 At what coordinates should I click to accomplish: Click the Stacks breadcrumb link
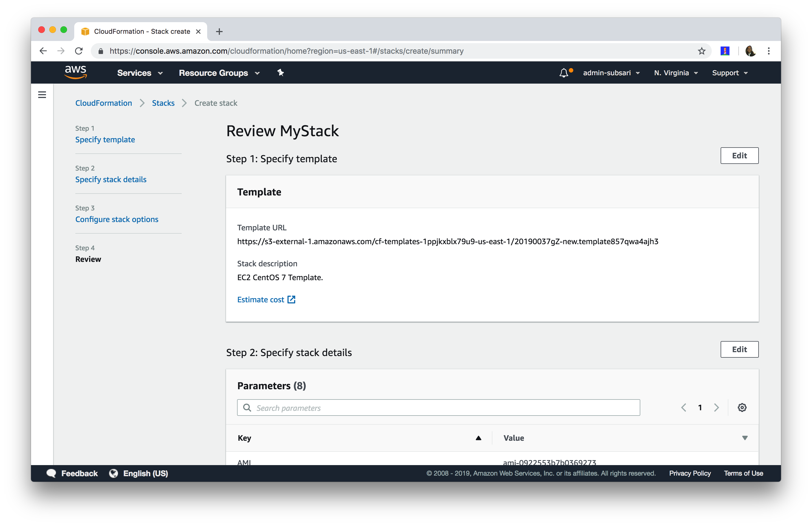coord(163,103)
